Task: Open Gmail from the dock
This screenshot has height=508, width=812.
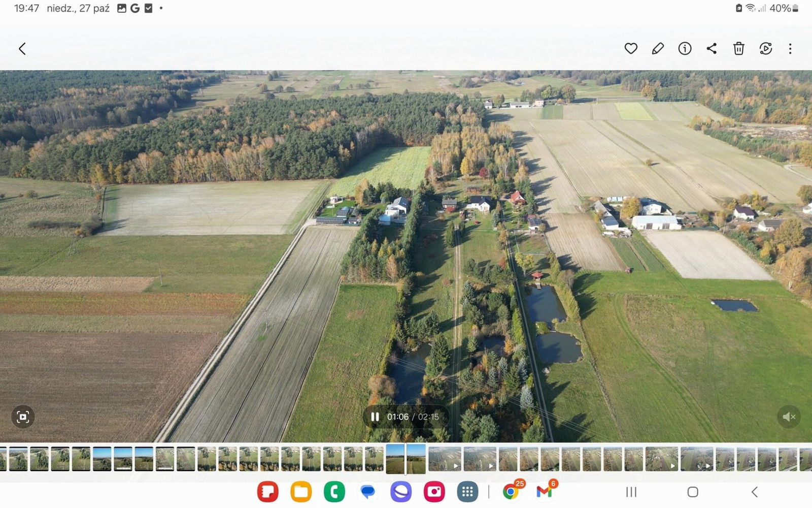Action: (544, 492)
